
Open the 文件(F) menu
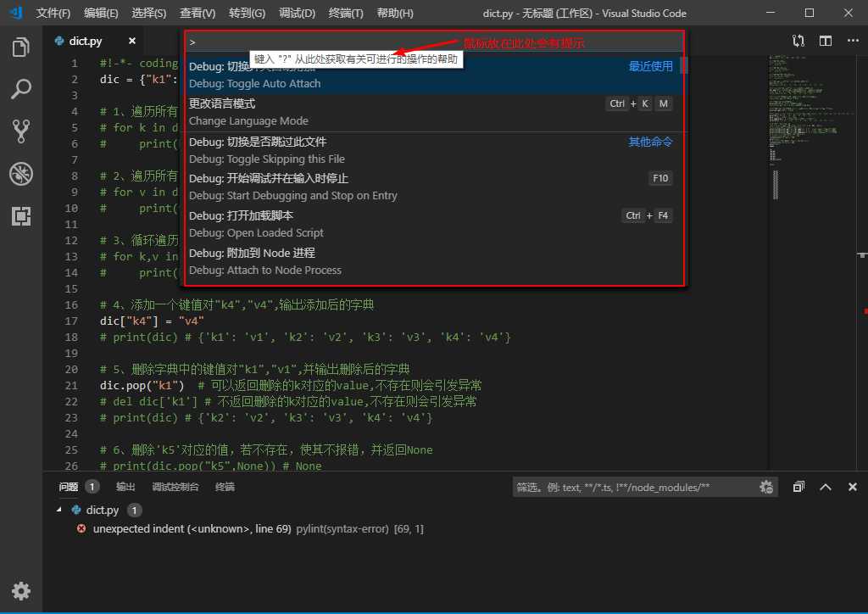coord(53,13)
